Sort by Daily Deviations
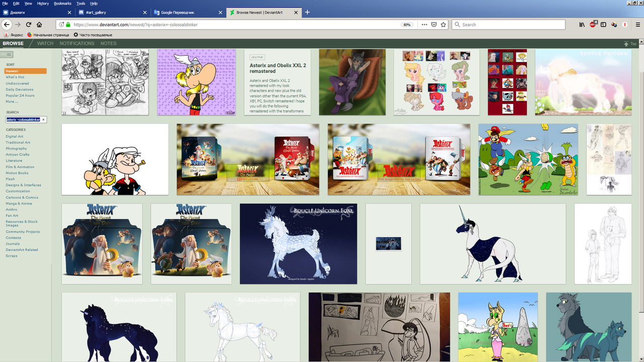This screenshot has width=644, height=362. click(20, 89)
